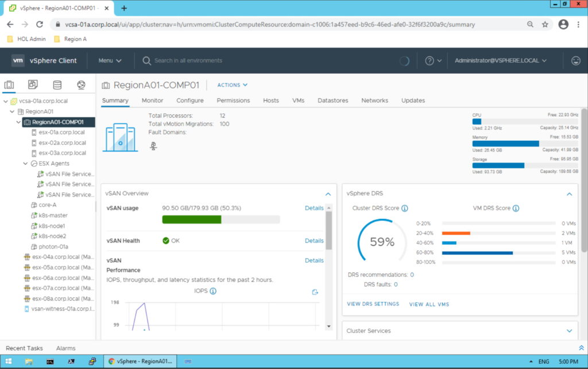Switch to the Monitor tab
Viewport: 588px width, 369px height.
coord(152,100)
